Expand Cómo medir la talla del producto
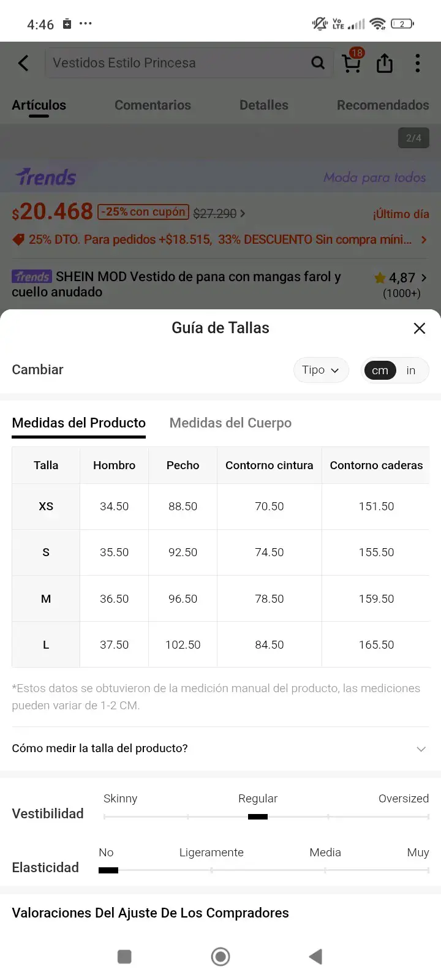The image size is (441, 980). point(221,748)
